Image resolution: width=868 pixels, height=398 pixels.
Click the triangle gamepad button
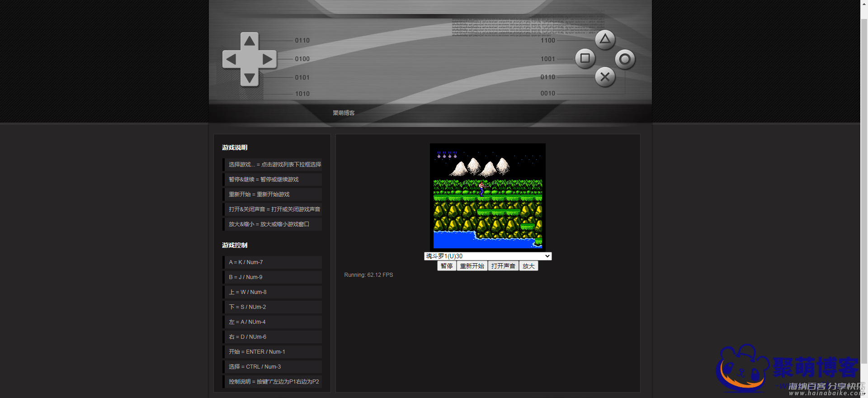(605, 40)
